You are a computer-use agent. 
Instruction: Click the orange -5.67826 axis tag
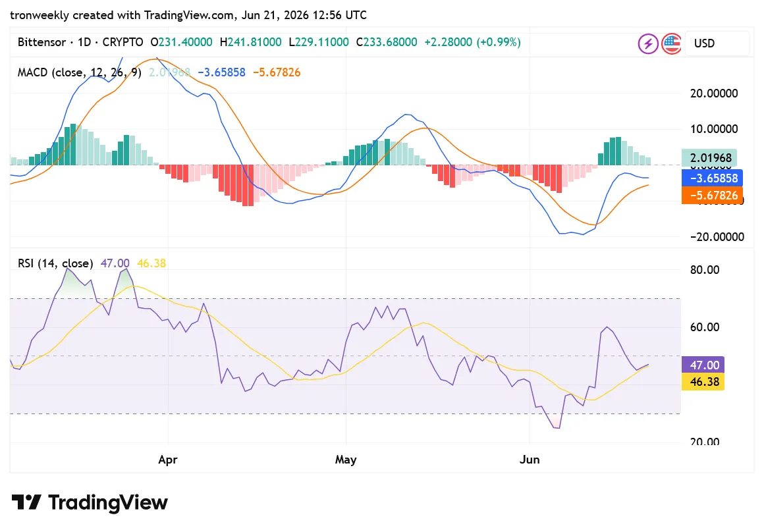712,195
